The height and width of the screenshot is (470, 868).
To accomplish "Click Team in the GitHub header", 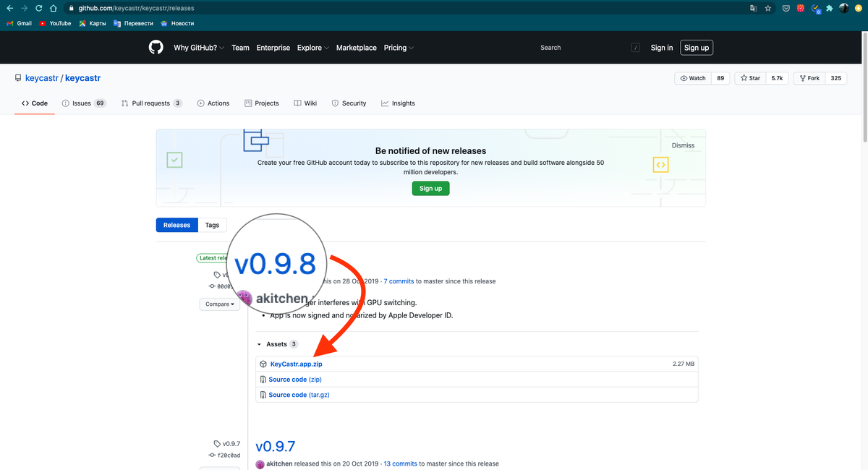I will [240, 48].
